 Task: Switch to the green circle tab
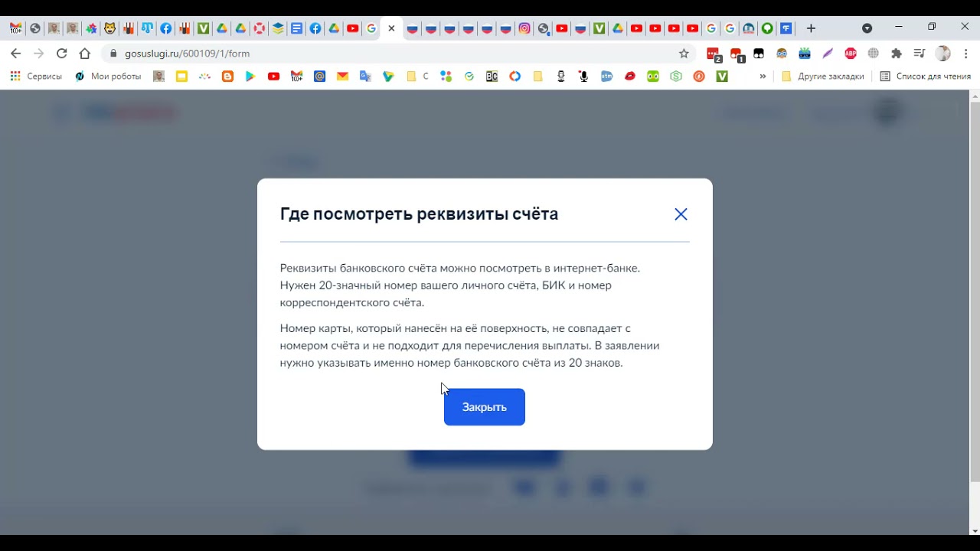pyautogui.click(x=767, y=28)
